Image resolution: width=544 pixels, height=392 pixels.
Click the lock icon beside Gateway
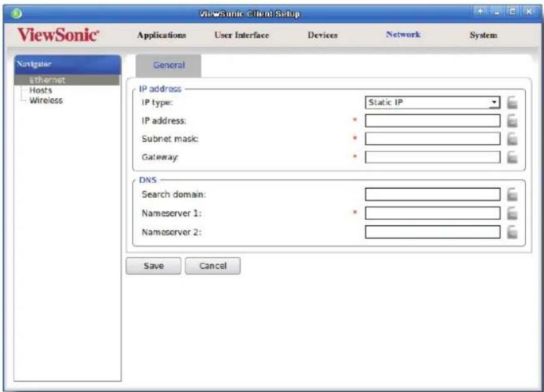(513, 157)
